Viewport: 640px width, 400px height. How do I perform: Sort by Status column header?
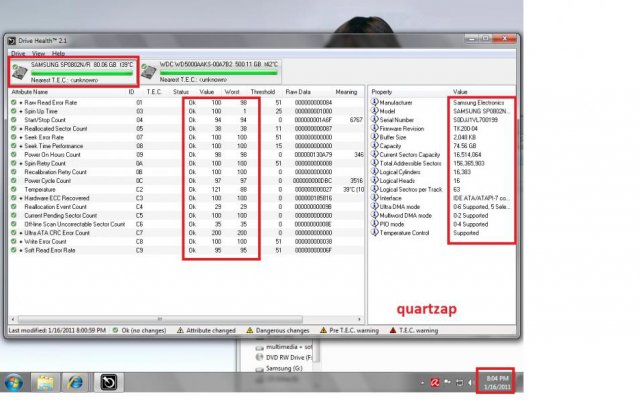(x=181, y=92)
